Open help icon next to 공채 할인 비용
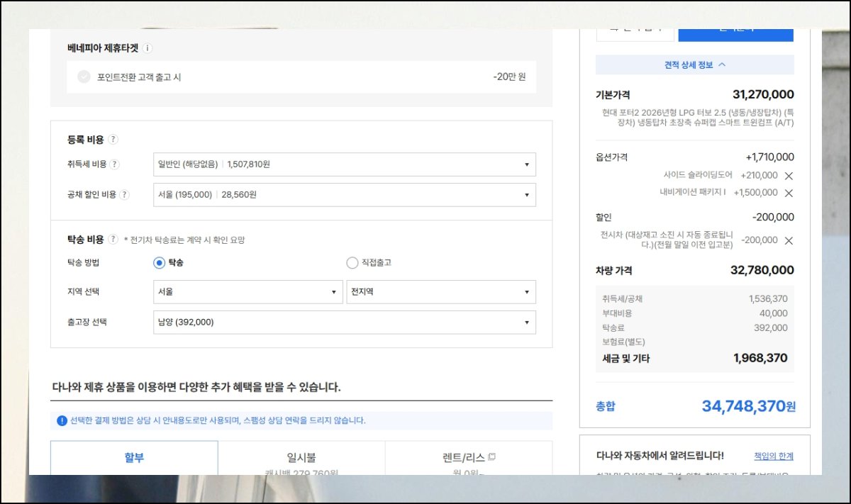851x504 pixels. pyautogui.click(x=124, y=195)
